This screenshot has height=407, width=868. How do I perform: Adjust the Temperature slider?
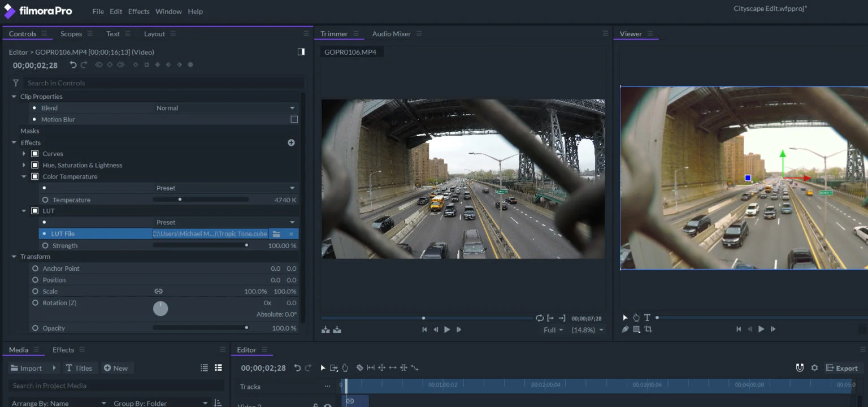[180, 200]
